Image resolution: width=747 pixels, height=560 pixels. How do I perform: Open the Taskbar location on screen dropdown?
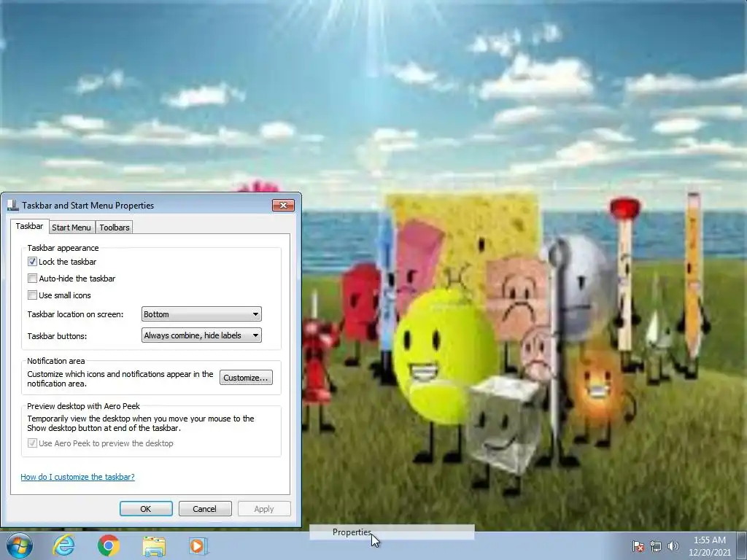201,314
